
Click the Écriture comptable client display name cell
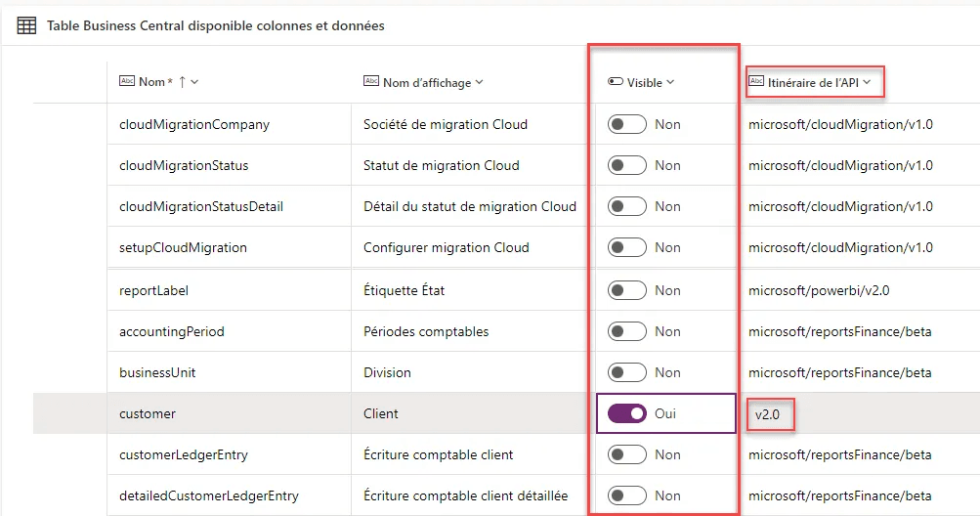pyautogui.click(x=438, y=454)
